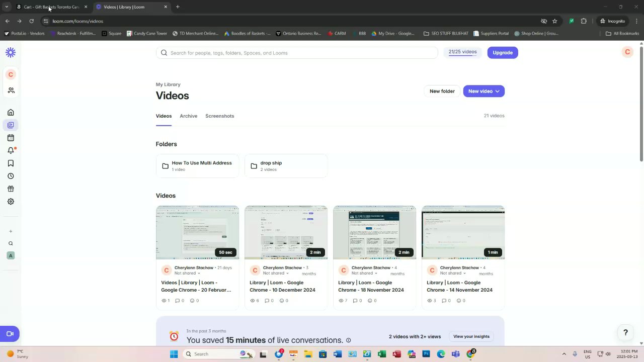Open the How To Use Multi Address folder
The height and width of the screenshot is (362, 644).
197,166
